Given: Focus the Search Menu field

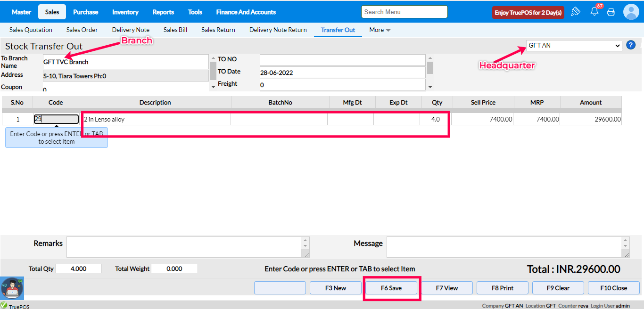Looking at the screenshot, I should point(405,12).
